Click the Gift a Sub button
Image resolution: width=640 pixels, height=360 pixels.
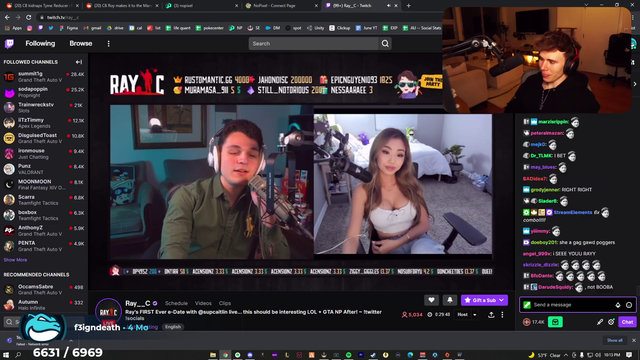coord(484,300)
